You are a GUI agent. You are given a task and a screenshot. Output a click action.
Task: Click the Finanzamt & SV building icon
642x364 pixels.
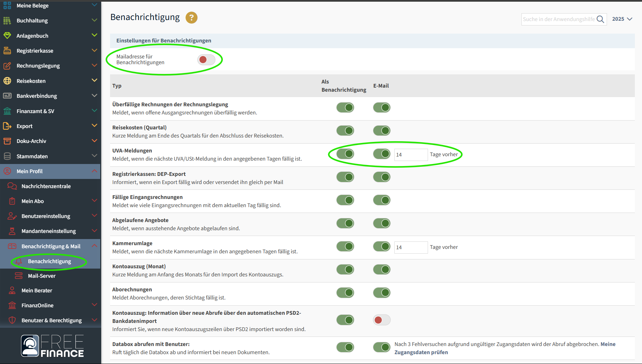point(7,111)
